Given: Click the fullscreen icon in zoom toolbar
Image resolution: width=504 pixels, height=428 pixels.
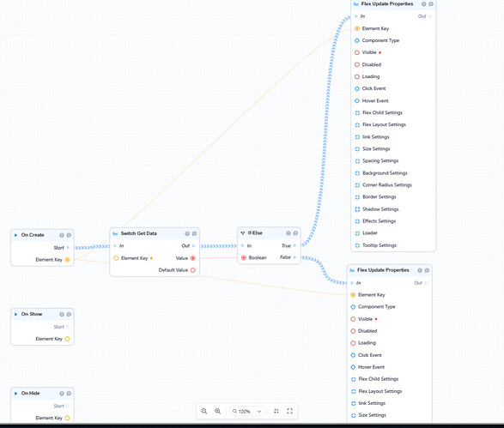Looking at the screenshot, I should tap(289, 411).
